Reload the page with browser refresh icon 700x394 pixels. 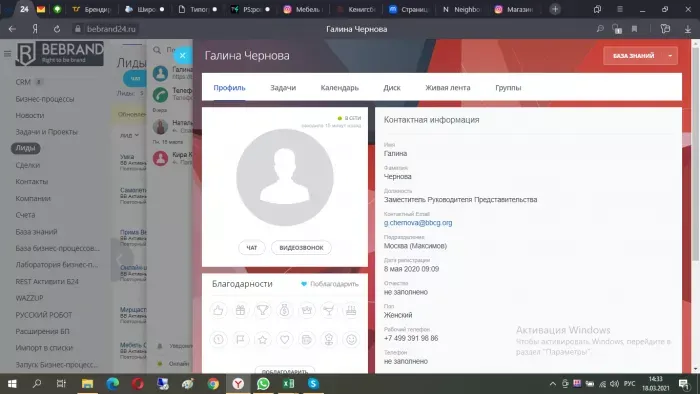(x=57, y=29)
